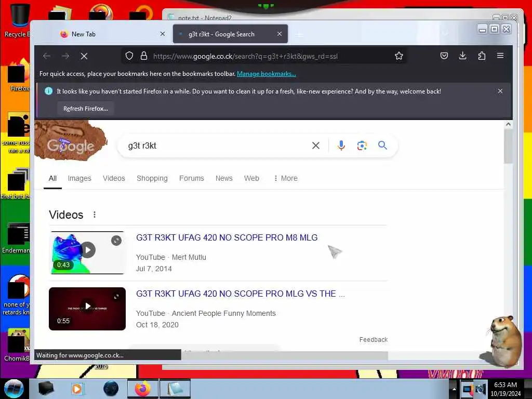Viewport: 532px width, 399px height.
Task: Go back to the previous page
Action: point(47,56)
